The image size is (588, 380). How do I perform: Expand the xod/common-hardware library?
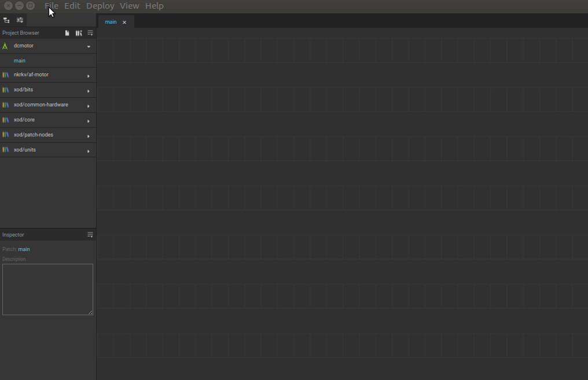(x=89, y=106)
